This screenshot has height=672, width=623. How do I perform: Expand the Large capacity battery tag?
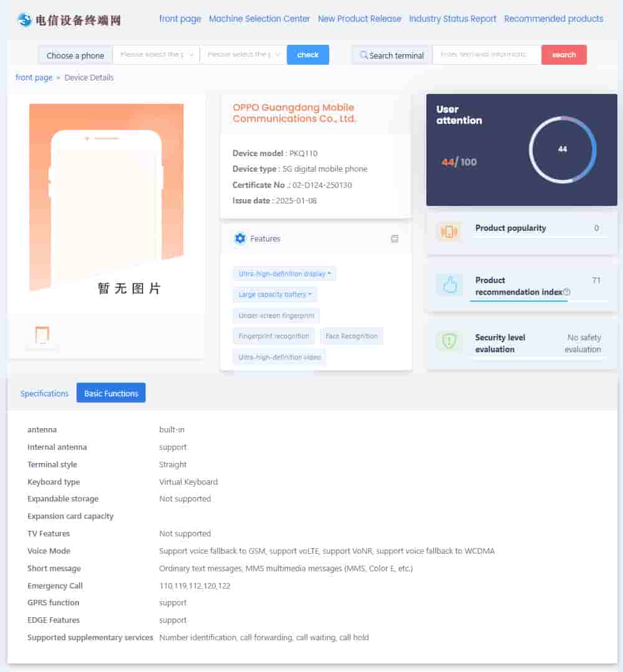[275, 294]
